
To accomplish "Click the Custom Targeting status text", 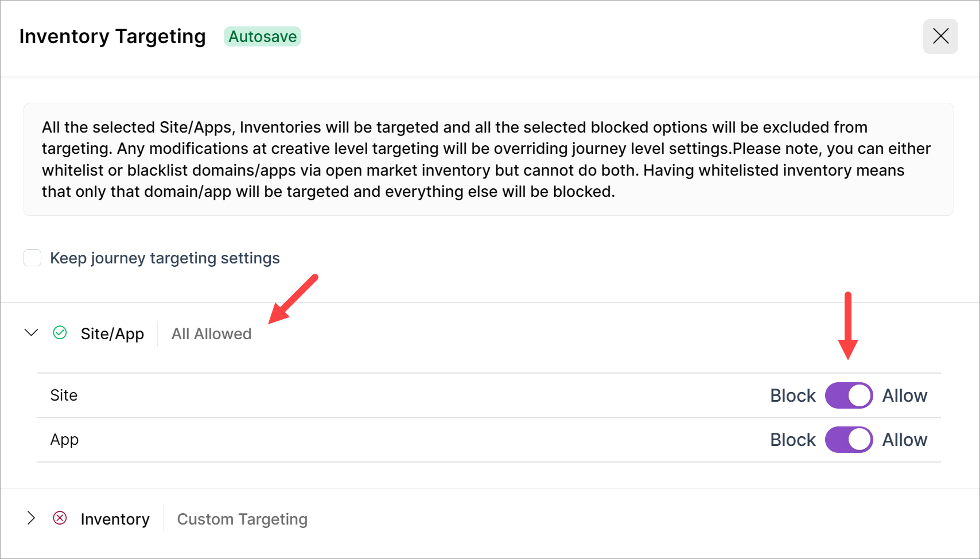I will point(242,519).
